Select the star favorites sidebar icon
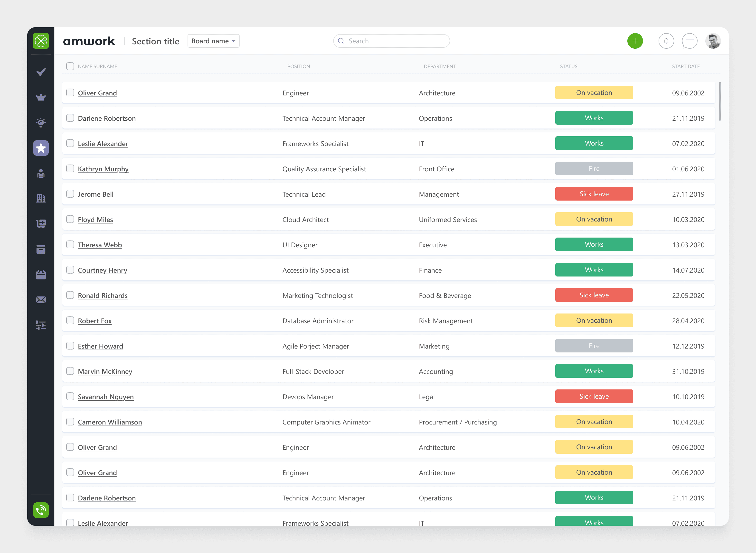The image size is (756, 553). (x=41, y=148)
